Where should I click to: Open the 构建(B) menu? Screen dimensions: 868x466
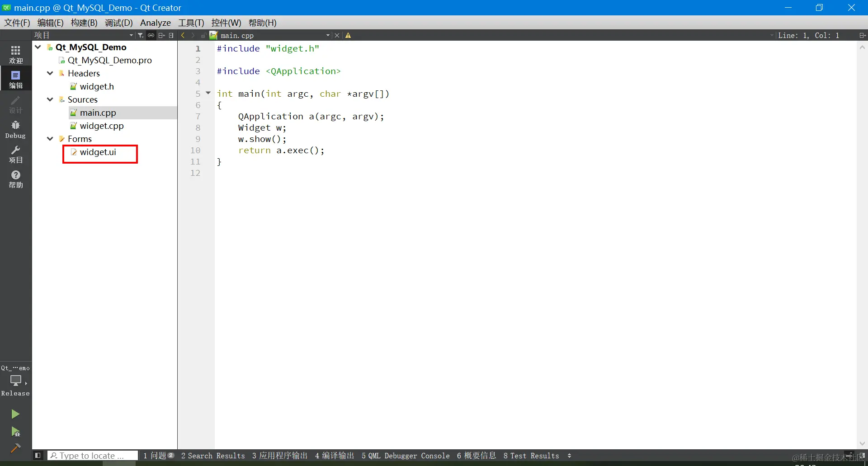[x=84, y=23]
